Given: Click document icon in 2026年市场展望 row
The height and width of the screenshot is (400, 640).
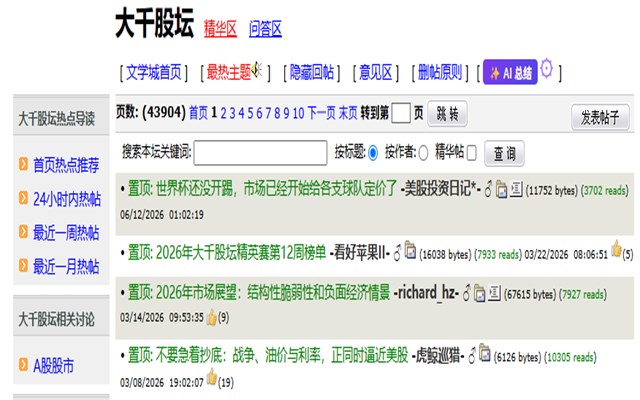Looking at the screenshot, I should [494, 293].
